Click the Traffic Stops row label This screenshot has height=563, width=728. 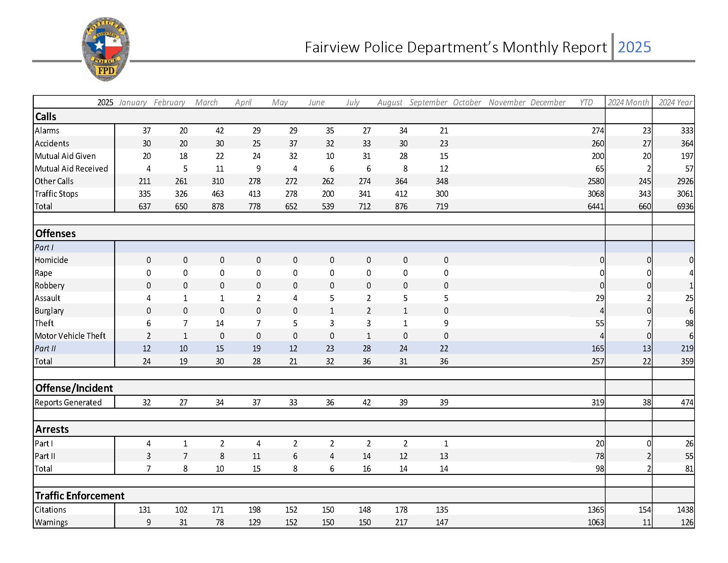tap(57, 194)
